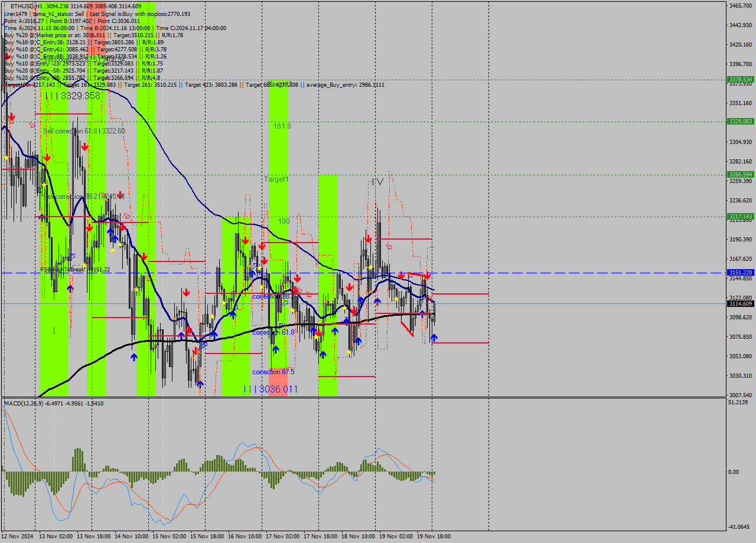Click 'FSB-HighToBreak | 3151.22' label
This screenshot has width=756, height=543.
75,269
